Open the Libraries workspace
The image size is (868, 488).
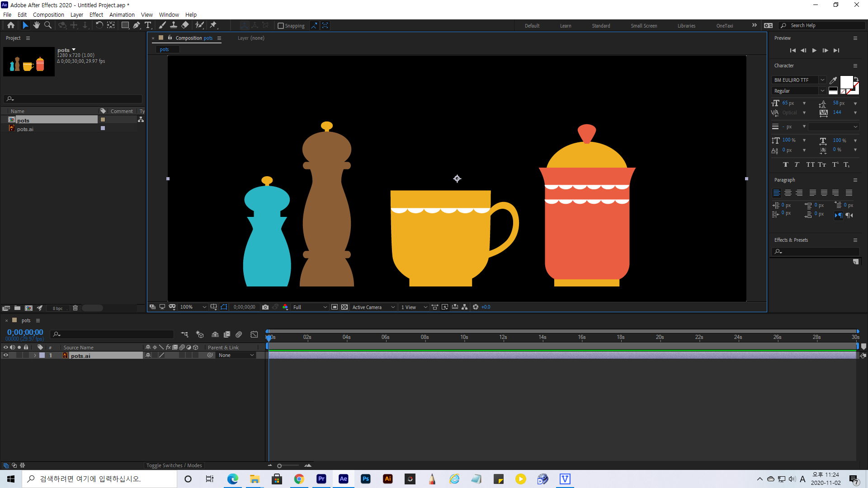[686, 26]
